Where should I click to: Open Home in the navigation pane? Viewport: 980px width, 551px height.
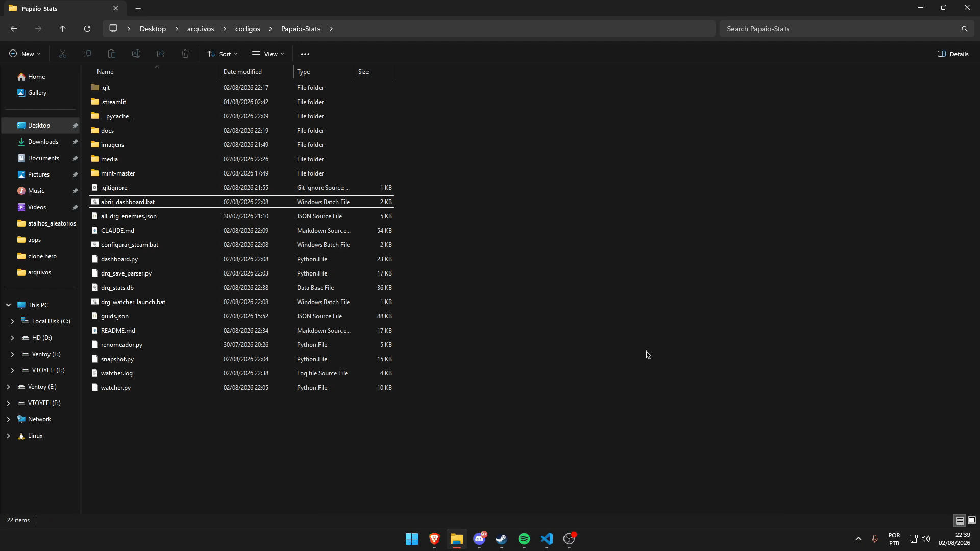click(x=40, y=77)
